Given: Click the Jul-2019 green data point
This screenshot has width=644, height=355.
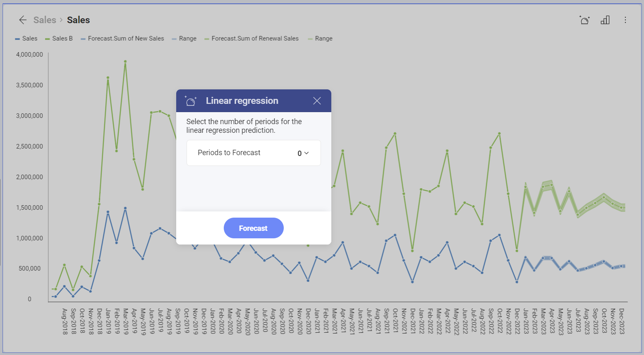Looking at the screenshot, I should click(x=160, y=111).
